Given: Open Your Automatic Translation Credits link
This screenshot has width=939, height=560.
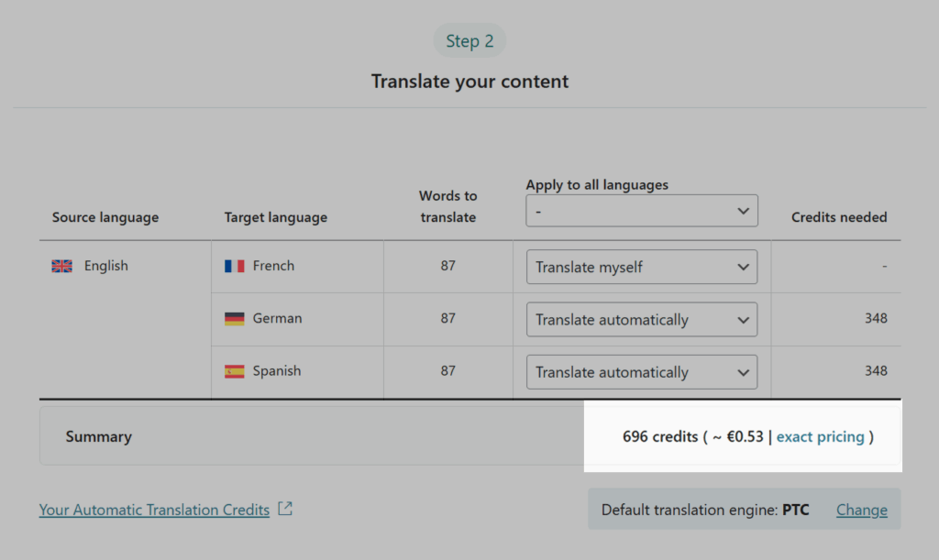Looking at the screenshot, I should [154, 510].
